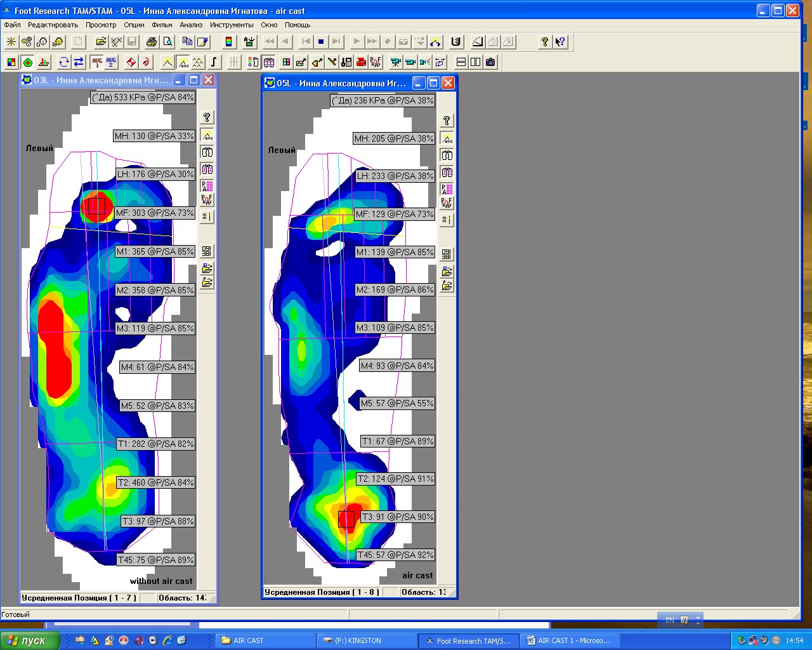
Task: Click the camera snapshot icon in second toolbar
Action: 490,62
